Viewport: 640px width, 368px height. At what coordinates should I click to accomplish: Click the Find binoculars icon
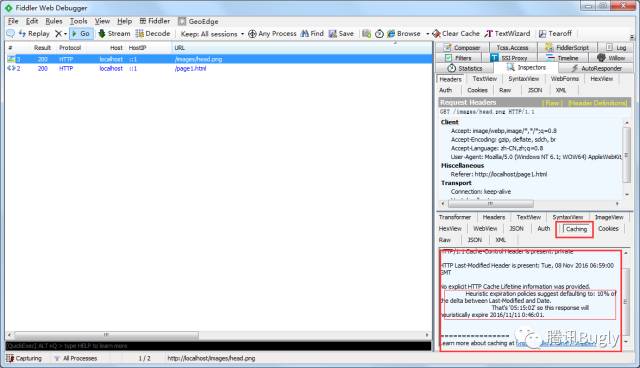coord(304,33)
